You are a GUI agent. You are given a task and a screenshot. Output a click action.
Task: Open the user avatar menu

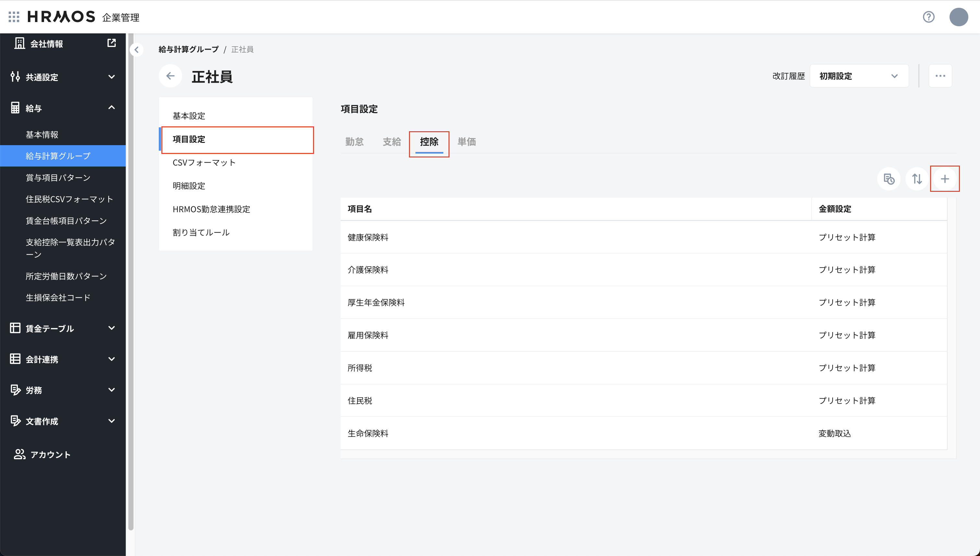pos(958,17)
